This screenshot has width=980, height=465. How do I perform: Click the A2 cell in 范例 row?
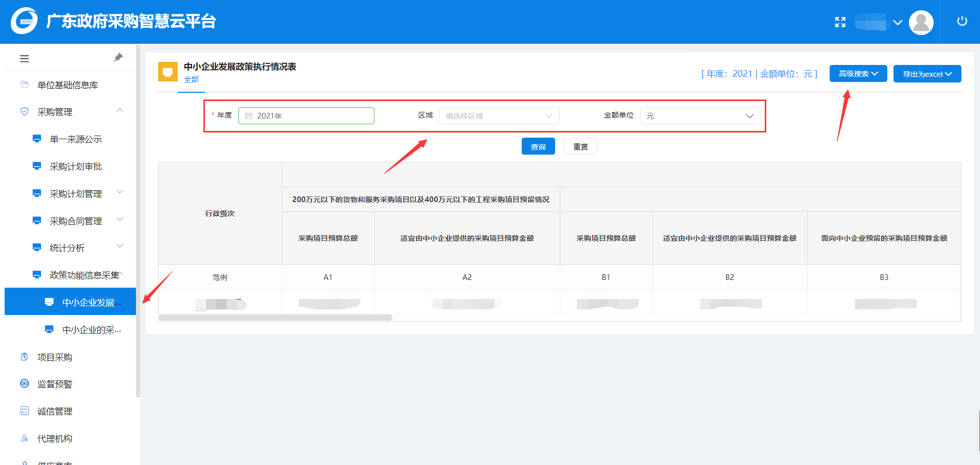tap(467, 277)
